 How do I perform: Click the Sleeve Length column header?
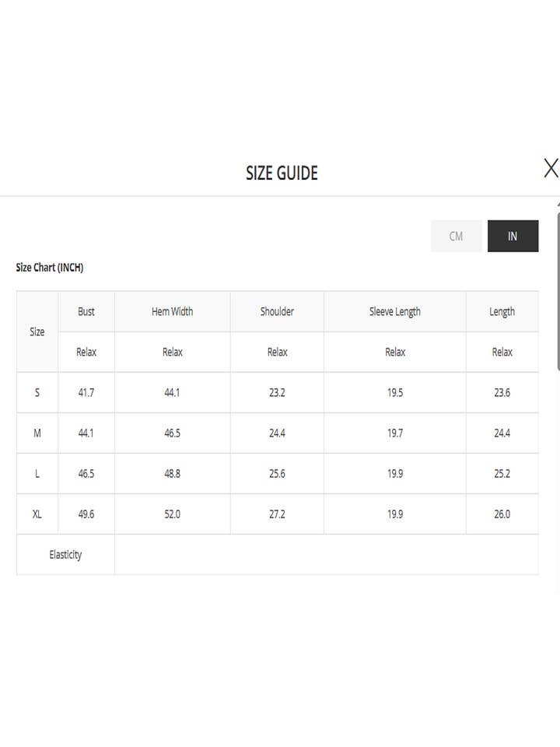pyautogui.click(x=394, y=311)
